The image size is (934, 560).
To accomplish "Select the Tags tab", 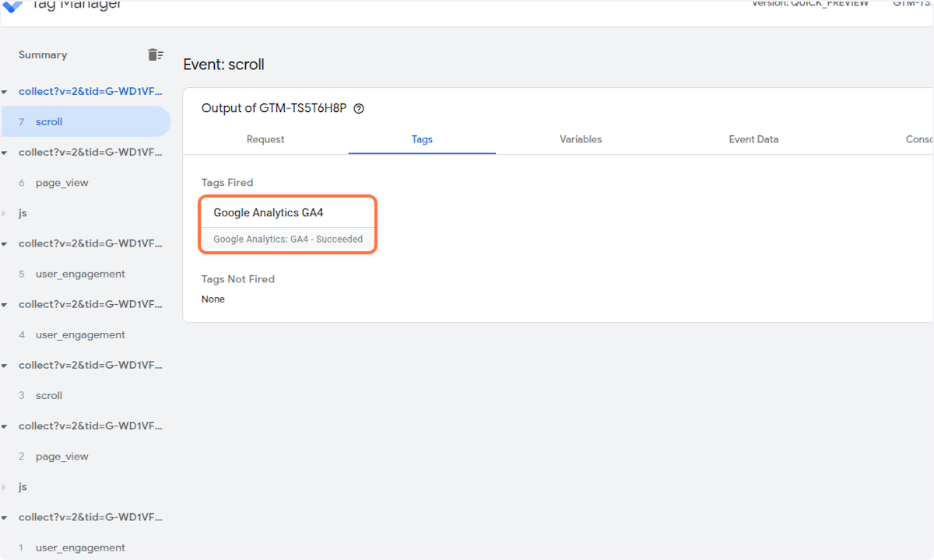I will [422, 139].
